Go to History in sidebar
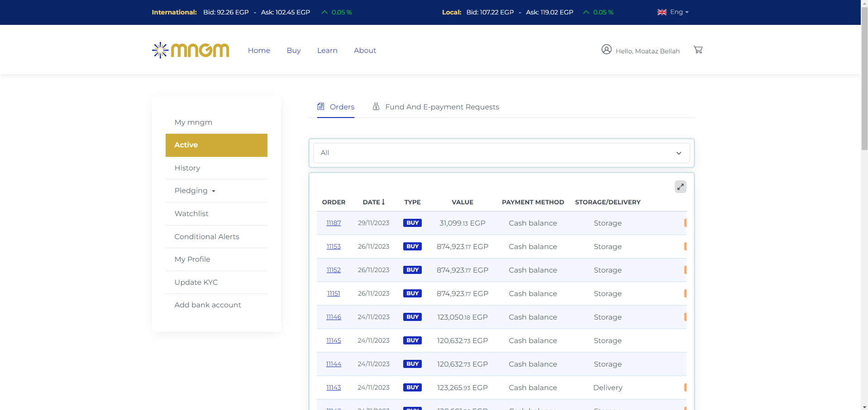 click(187, 168)
